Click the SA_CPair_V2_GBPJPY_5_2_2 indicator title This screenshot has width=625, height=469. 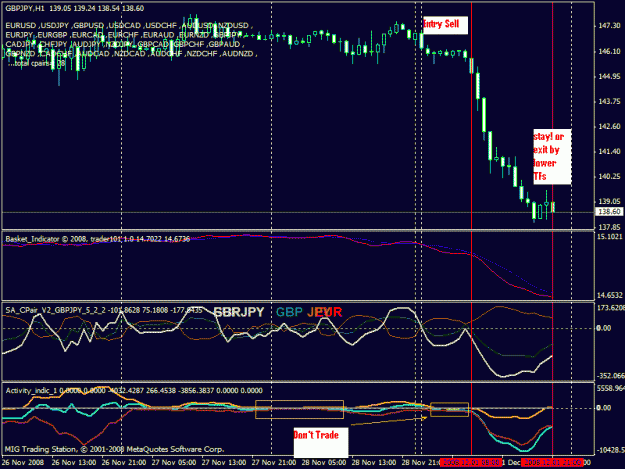(103, 310)
